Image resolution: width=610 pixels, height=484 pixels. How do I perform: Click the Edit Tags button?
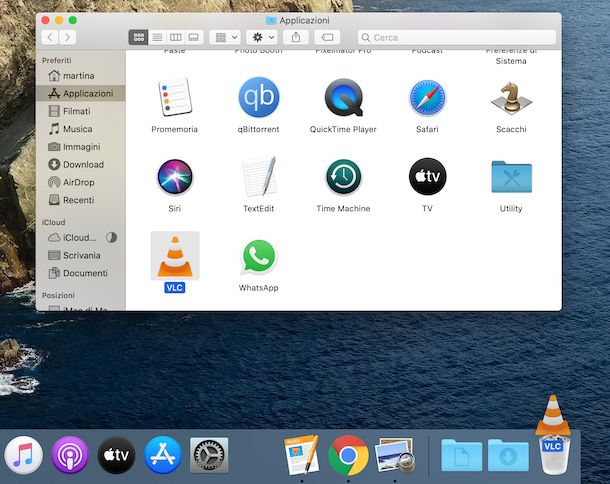click(327, 37)
